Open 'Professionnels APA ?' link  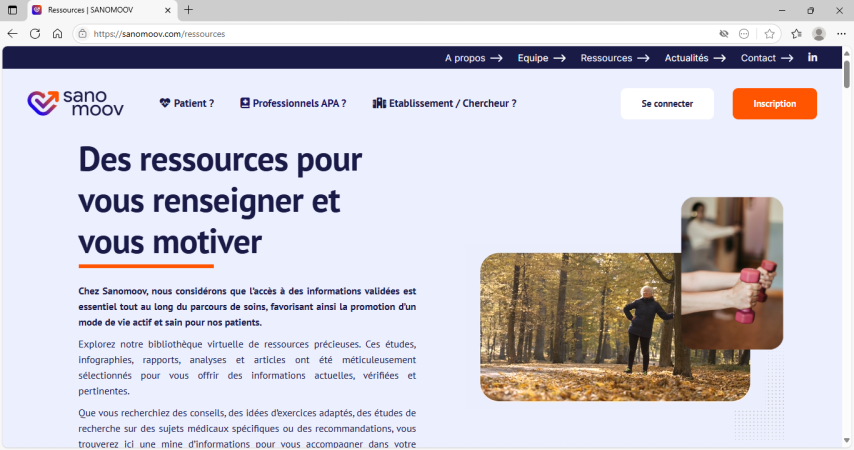coord(293,103)
